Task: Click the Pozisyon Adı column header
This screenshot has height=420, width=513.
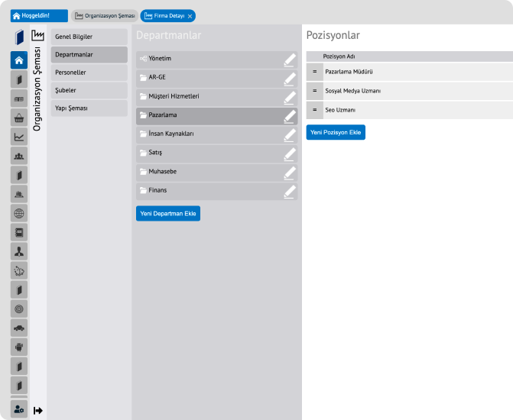Action: tap(339, 57)
